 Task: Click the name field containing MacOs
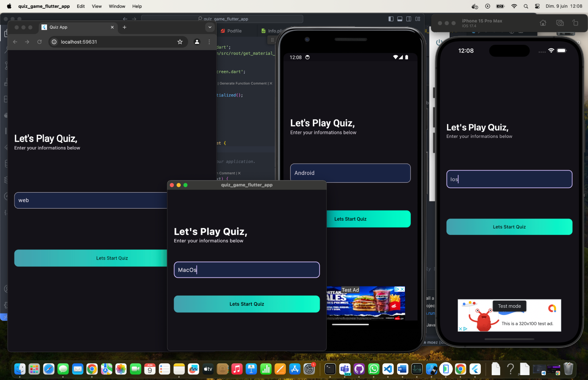click(x=247, y=270)
